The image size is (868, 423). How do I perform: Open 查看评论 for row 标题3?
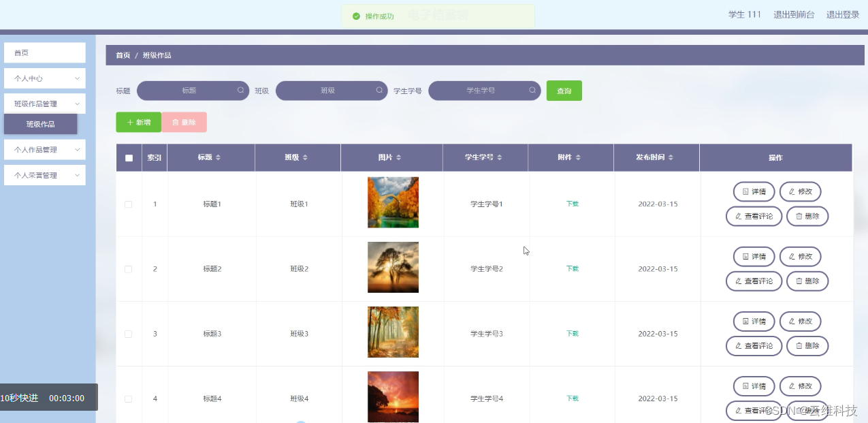pos(754,345)
